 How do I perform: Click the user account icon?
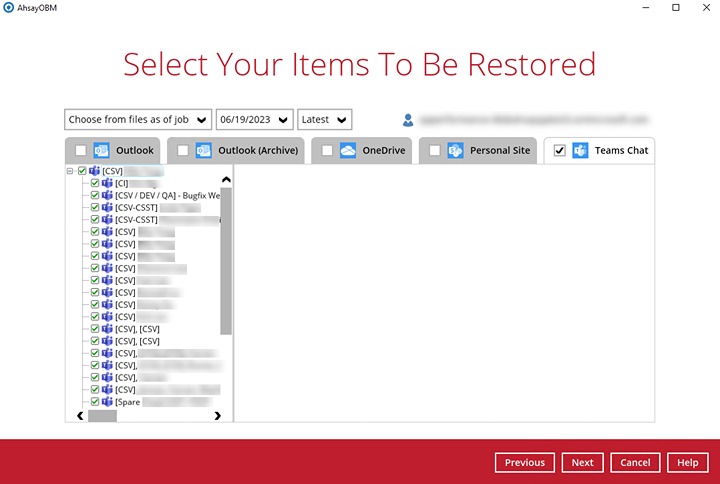click(x=408, y=120)
